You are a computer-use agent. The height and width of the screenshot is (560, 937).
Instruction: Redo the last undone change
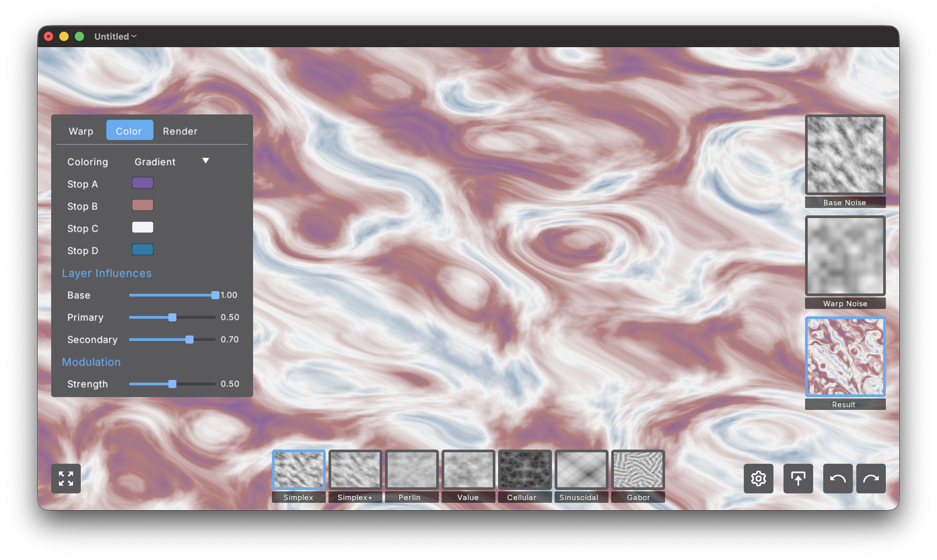[x=871, y=479]
